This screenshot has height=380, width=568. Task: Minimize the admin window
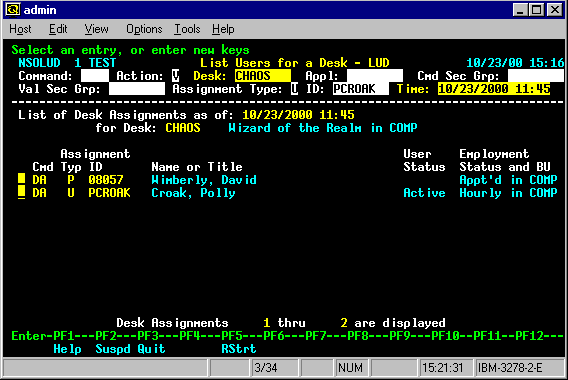[520, 10]
